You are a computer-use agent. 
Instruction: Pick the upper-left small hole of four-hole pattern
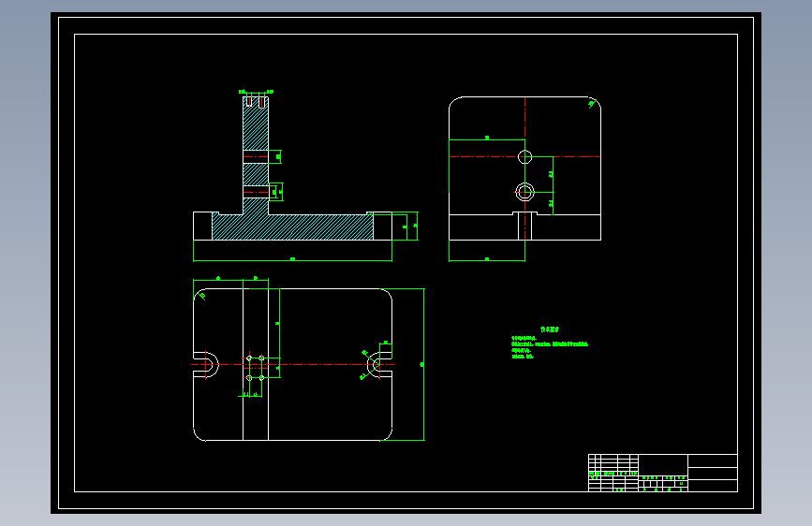pos(249,358)
